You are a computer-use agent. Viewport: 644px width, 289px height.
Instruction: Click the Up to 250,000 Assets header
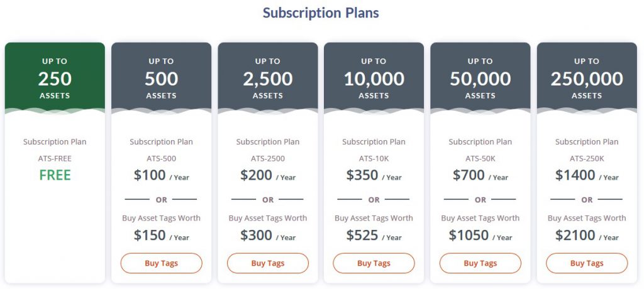click(587, 79)
